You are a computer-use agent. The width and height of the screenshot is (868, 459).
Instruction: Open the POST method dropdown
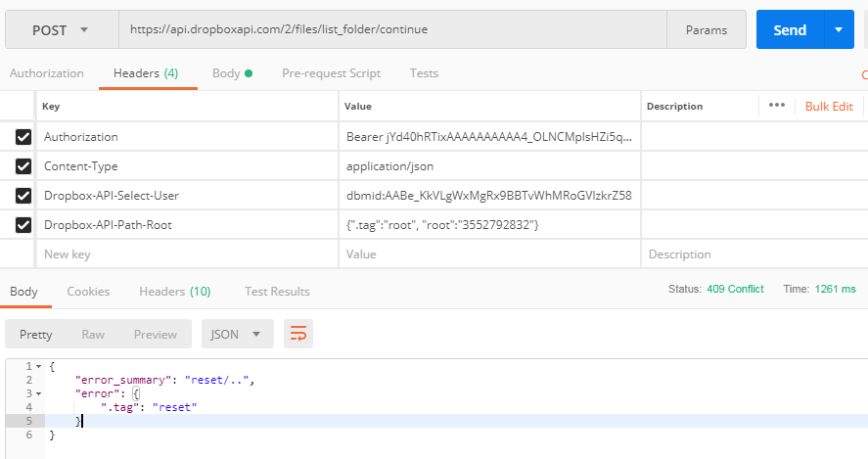point(62,30)
